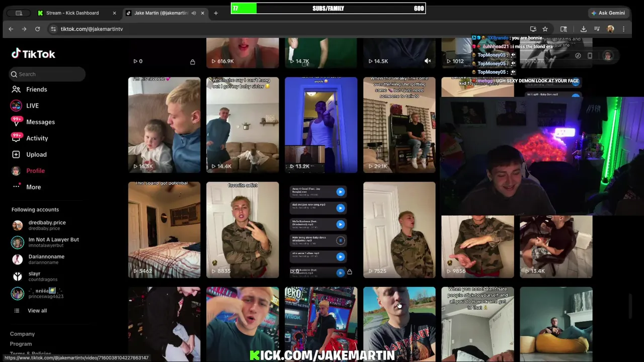Open blue doorway video with 13.2K views
Screen dimensions: 644x362
pyautogui.click(x=321, y=125)
